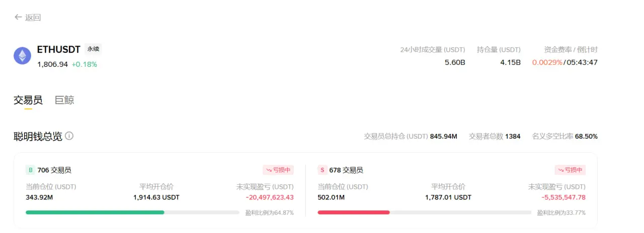The image size is (644, 233).
Task: Click the green long profit ratio bar
Action: (x=95, y=212)
